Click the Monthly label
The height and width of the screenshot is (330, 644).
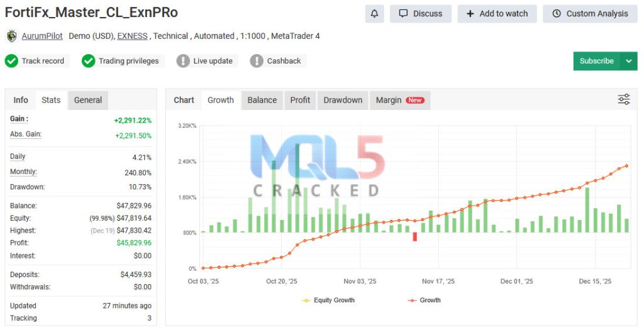[x=23, y=172]
